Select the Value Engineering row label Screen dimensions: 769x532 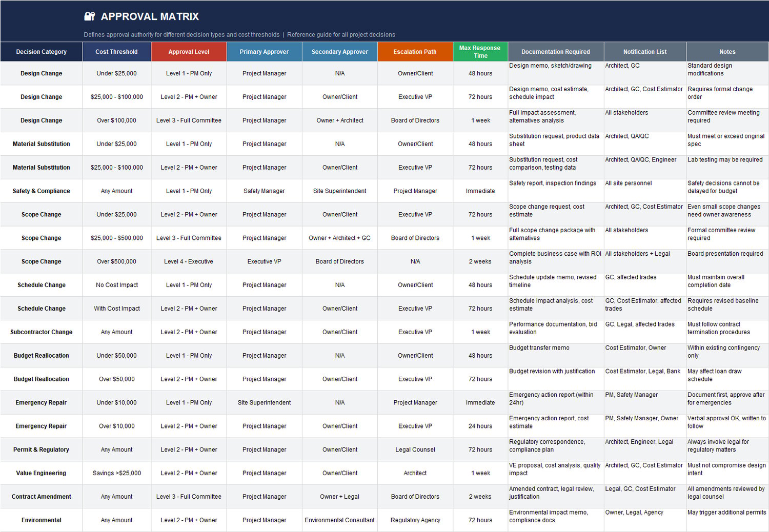[x=41, y=473]
